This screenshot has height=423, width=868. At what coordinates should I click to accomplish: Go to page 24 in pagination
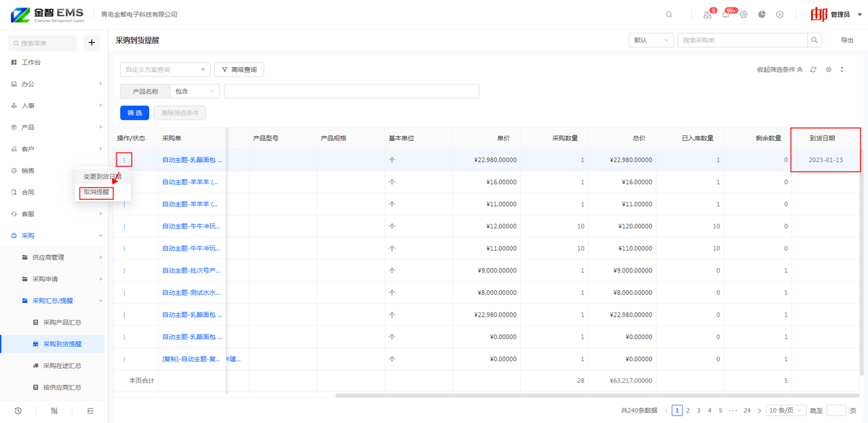tap(747, 410)
